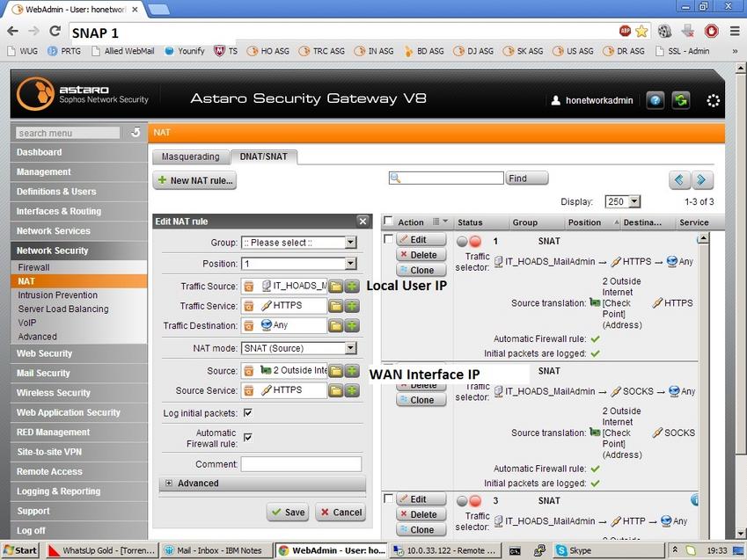747x560 pixels.
Task: Remove HTTPS object from Source Service
Action: 249,390
